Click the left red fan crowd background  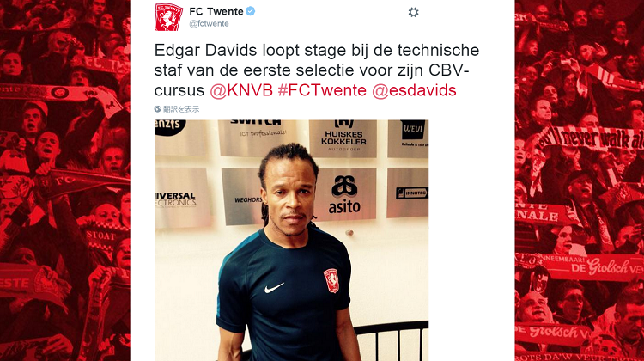pyautogui.click(x=65, y=180)
